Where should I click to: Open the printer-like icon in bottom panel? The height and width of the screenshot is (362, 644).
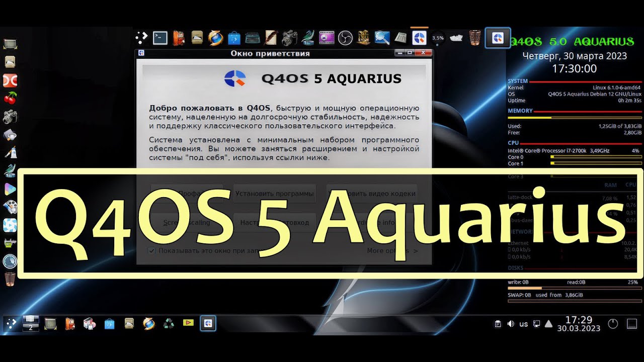[x=90, y=324]
